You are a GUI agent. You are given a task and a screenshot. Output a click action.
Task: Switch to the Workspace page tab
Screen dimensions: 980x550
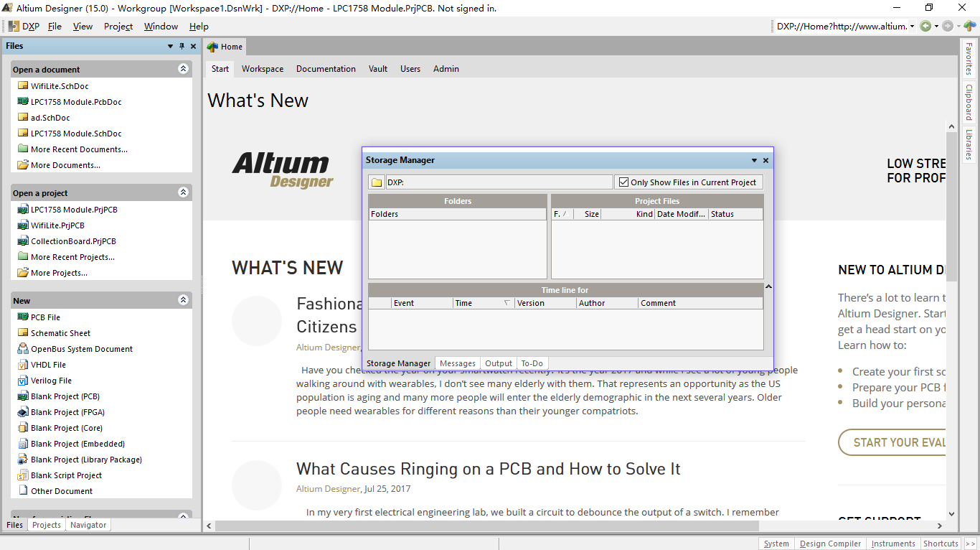tap(263, 69)
